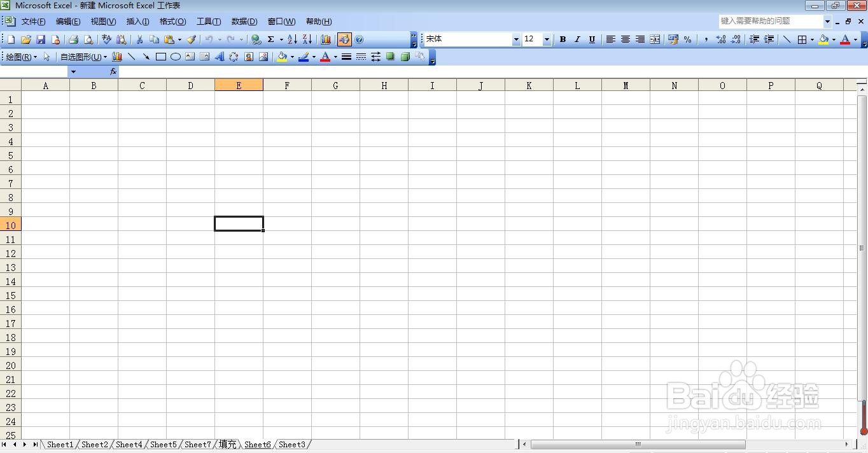Cut selection with the scissors icon
Image resolution: width=868 pixels, height=453 pixels.
[139, 39]
